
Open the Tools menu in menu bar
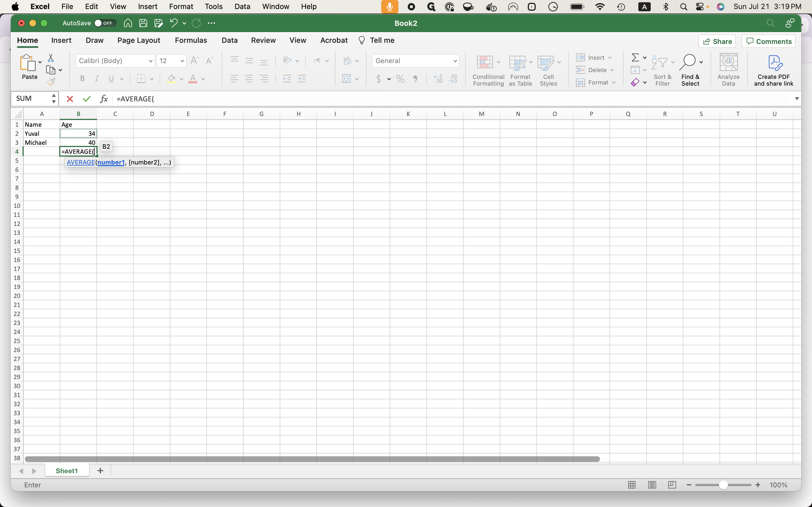(213, 6)
